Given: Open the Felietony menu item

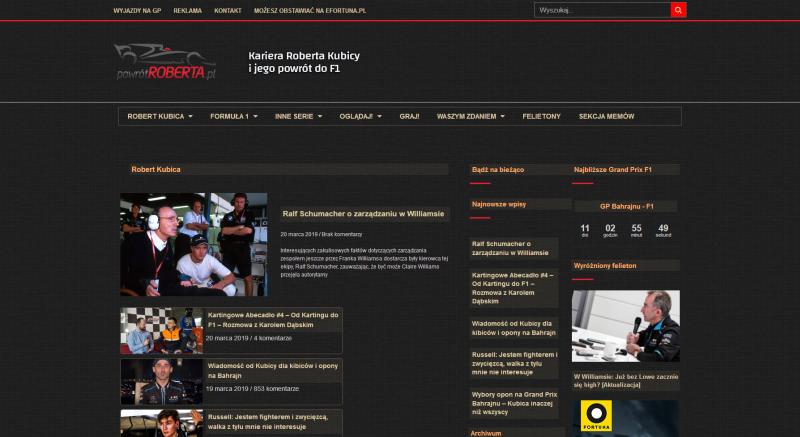Looking at the screenshot, I should coord(541,116).
